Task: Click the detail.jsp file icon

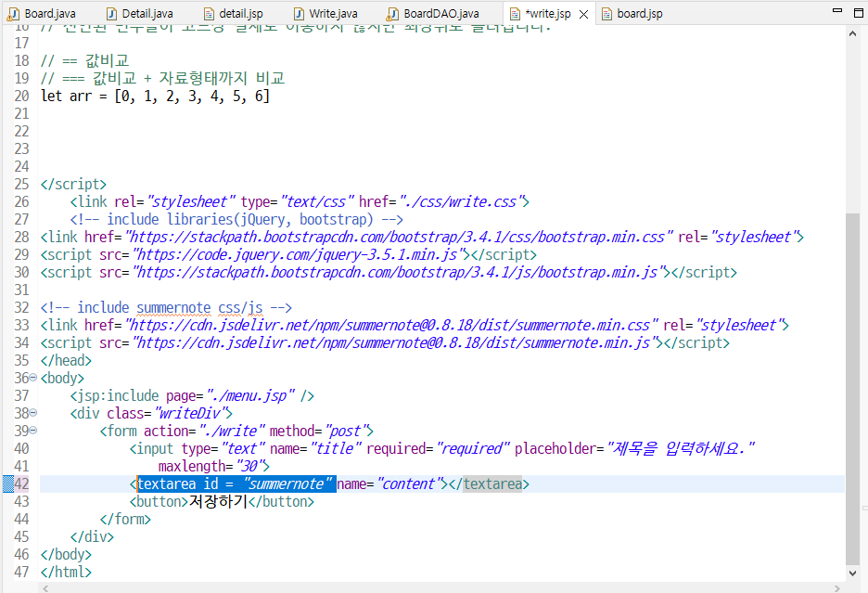Action: click(209, 14)
